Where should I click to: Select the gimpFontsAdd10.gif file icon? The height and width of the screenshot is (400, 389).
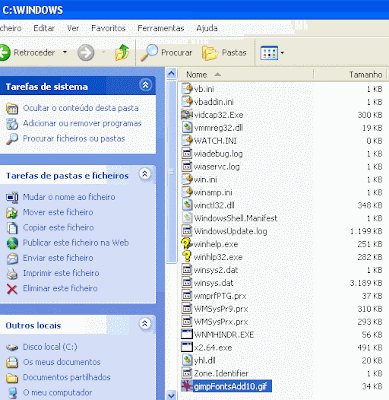coord(187,386)
